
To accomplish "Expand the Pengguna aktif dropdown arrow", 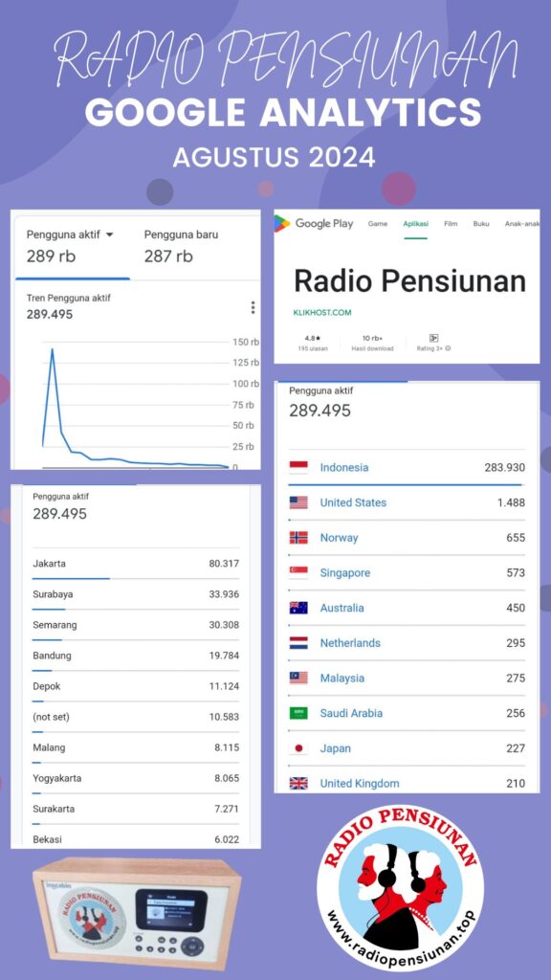I will (109, 235).
